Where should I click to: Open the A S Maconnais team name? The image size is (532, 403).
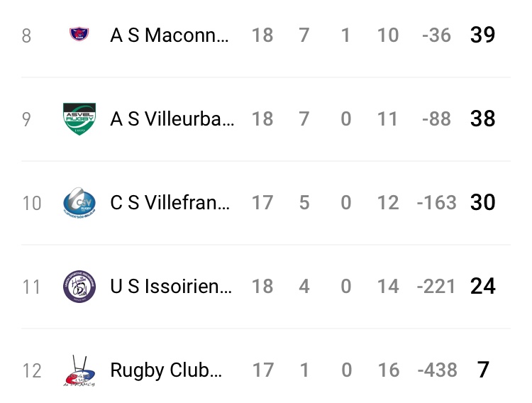170,35
